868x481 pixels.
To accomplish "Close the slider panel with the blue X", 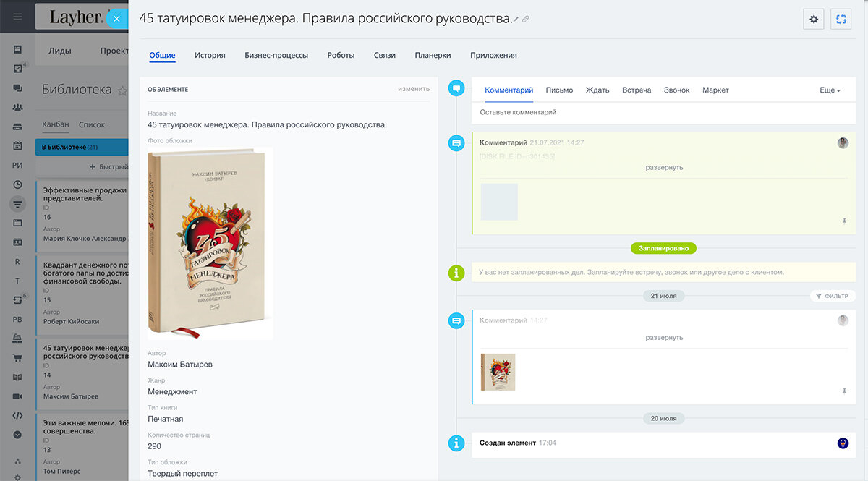I will point(116,18).
